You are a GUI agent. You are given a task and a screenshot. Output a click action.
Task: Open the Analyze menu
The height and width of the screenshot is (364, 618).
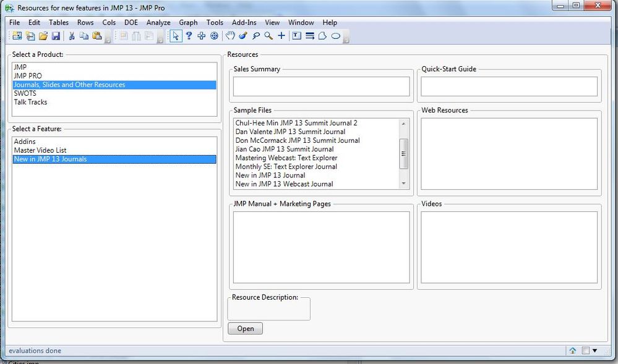[158, 22]
